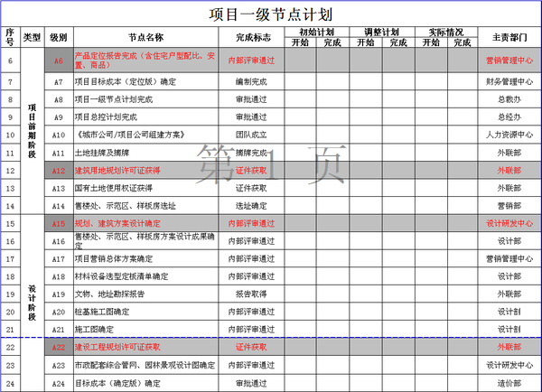The width and height of the screenshot is (542, 392).
Task: Click the 选址确定 cell
Action: 251,206
